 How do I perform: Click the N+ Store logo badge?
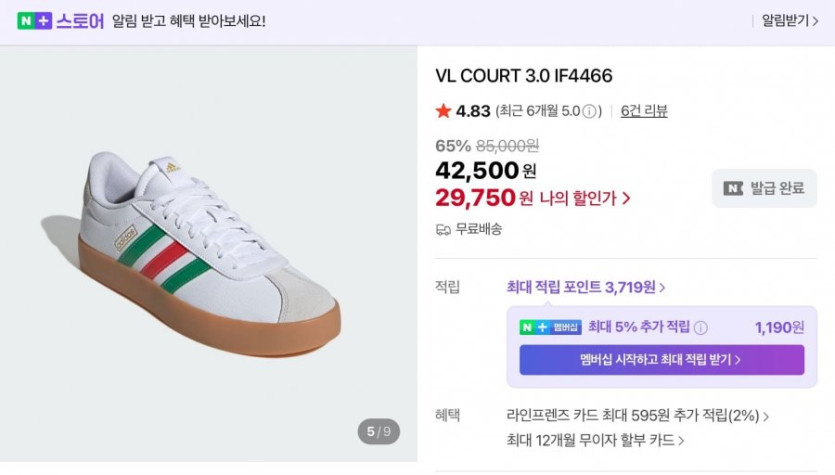tap(34, 21)
